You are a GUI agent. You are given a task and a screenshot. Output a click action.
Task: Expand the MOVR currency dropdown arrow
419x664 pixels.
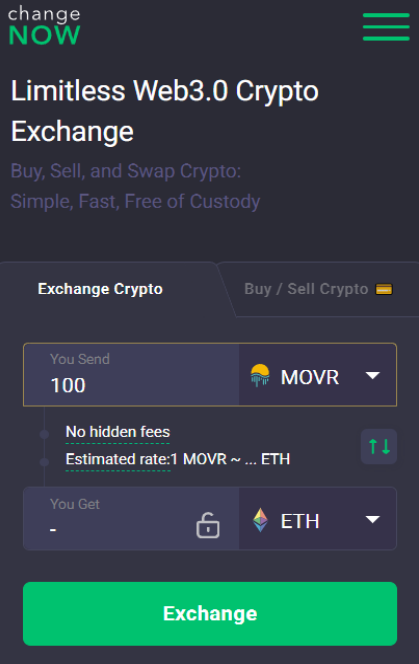point(372,375)
